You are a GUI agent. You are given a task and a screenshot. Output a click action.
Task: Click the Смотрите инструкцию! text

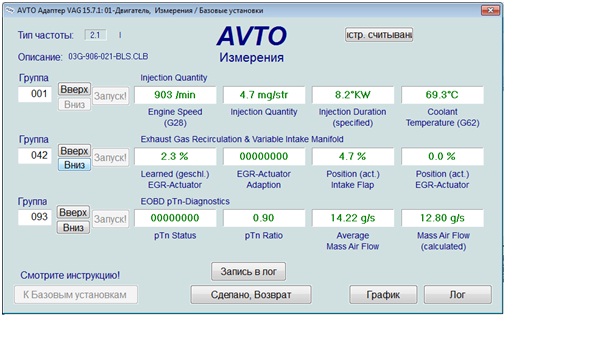[70, 275]
